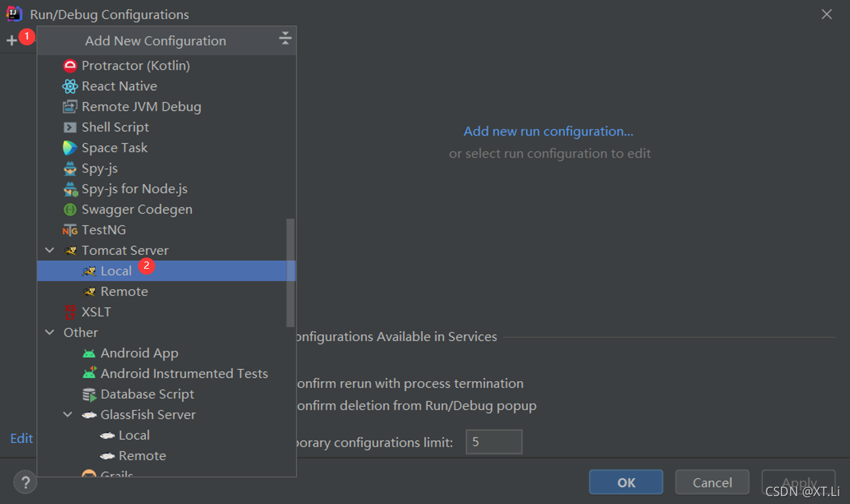Choose Tomcat Server Local configuration
This screenshot has height=504, width=850.
pyautogui.click(x=166, y=271)
